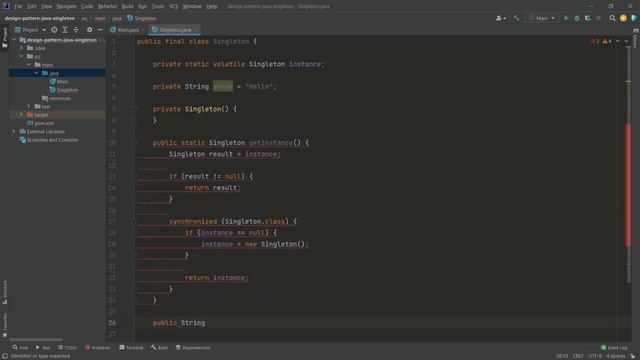640x360 pixels.
Task: Click the fold toggle at line 17 synchronized
Action: tap(133, 222)
